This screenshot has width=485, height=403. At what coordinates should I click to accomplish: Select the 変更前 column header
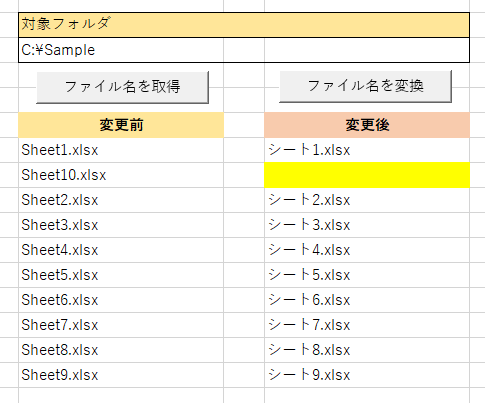[121, 125]
